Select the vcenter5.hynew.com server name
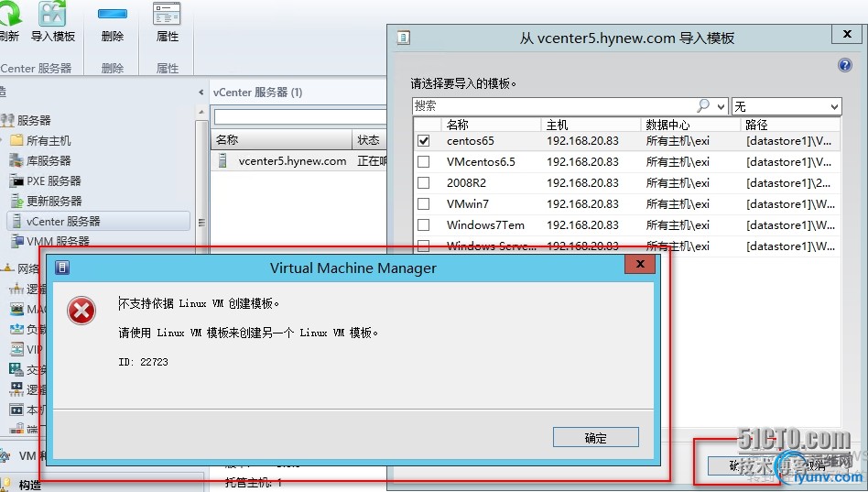 (292, 161)
